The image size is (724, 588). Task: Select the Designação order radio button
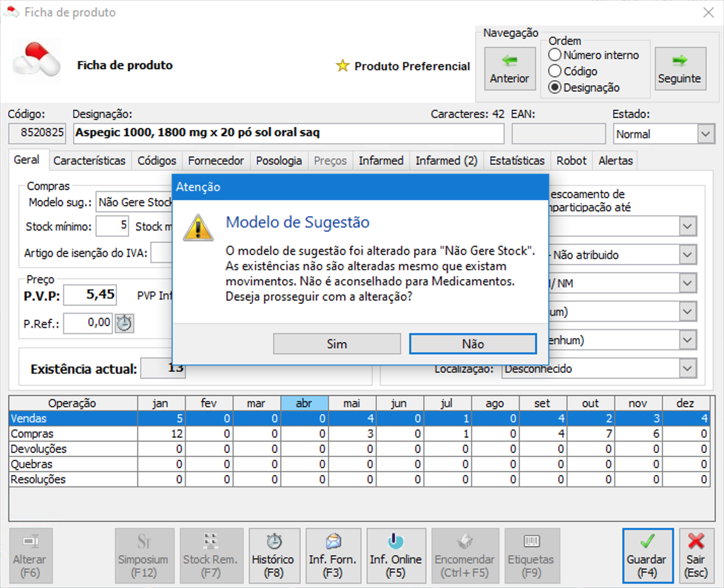pyautogui.click(x=555, y=87)
